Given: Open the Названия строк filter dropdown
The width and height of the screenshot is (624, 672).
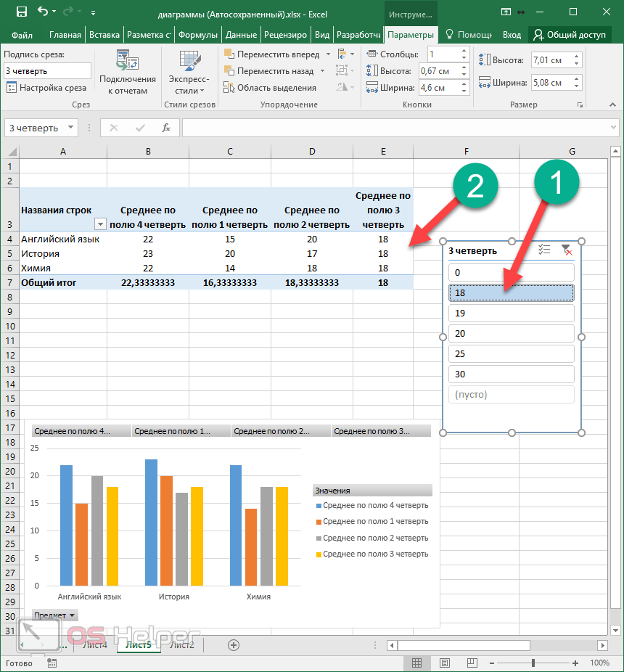Looking at the screenshot, I should 100,224.
